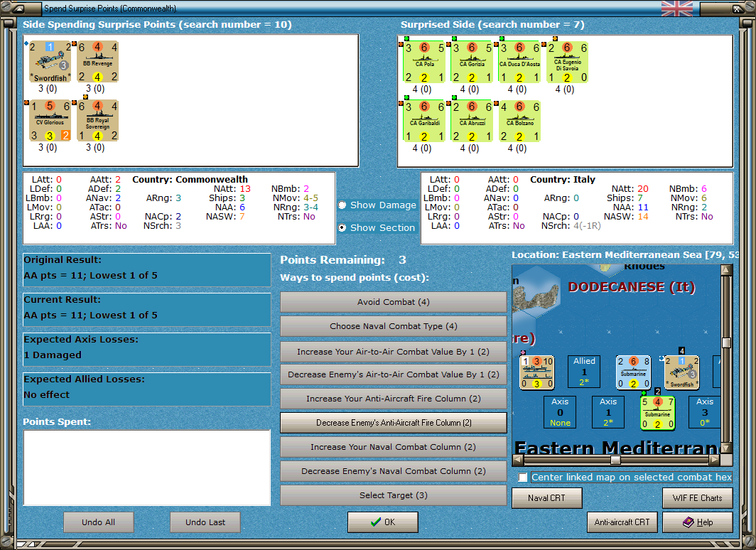The width and height of the screenshot is (756, 550).
Task: Click Avoid Combat (4) option
Action: click(394, 302)
